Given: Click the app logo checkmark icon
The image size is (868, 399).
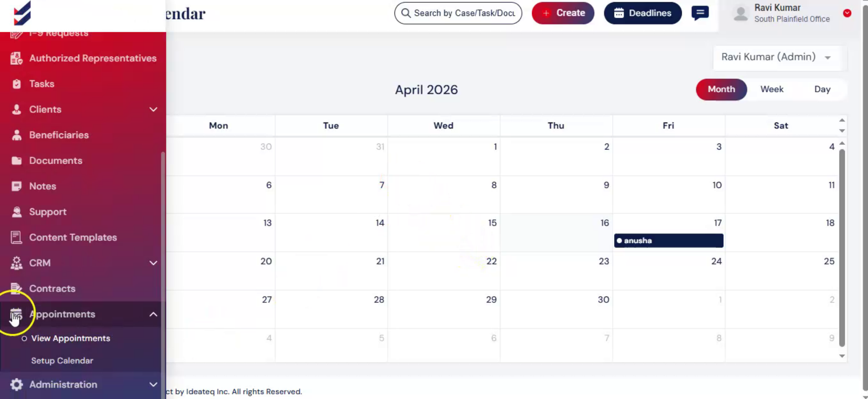Looking at the screenshot, I should tap(22, 14).
